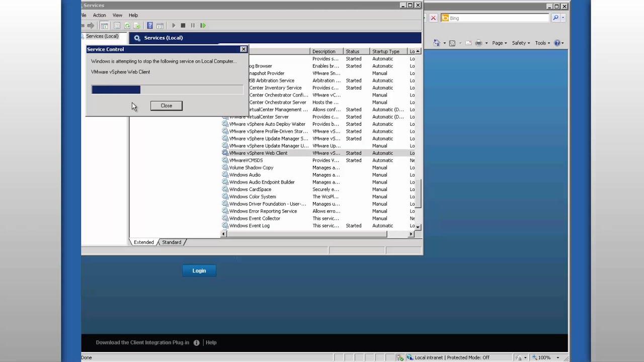
Task: Click the info icon beside the plug-in link
Action: pos(197,342)
